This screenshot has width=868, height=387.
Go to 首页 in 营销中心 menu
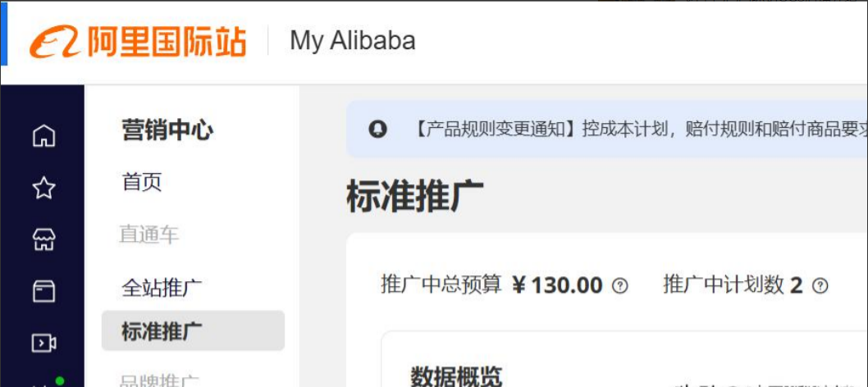click(142, 182)
